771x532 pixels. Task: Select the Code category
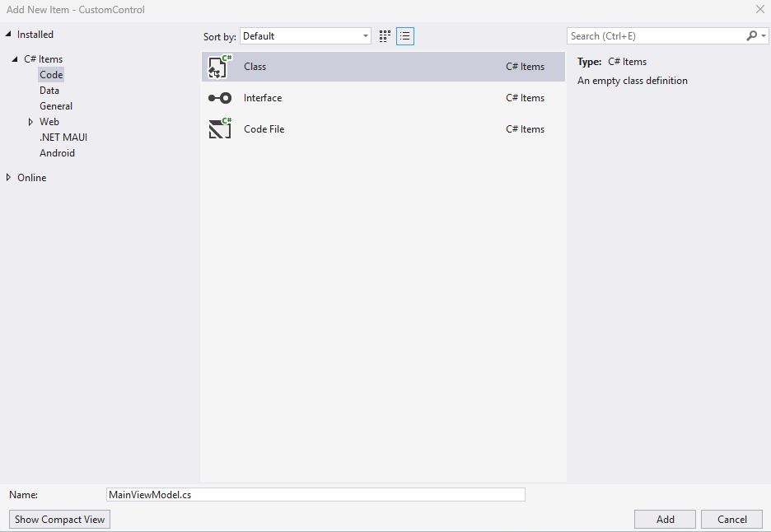coord(50,74)
